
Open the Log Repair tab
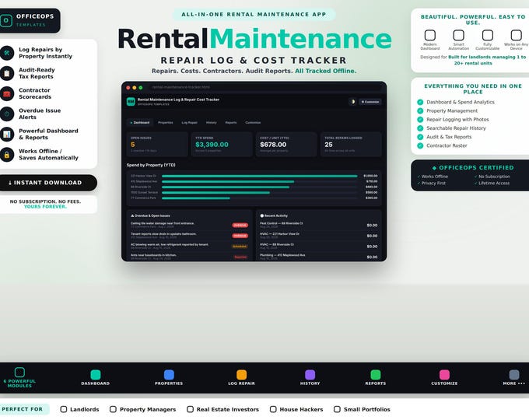click(189, 122)
